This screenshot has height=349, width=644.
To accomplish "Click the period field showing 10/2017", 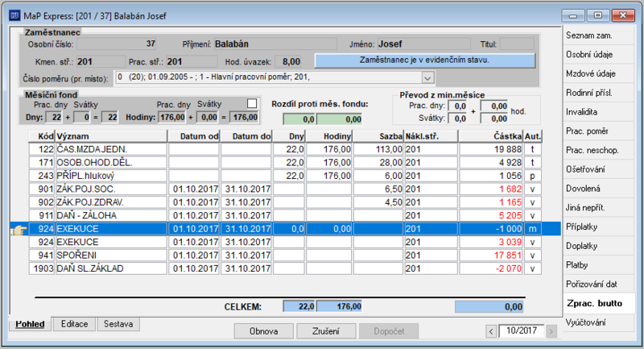I will (x=521, y=330).
